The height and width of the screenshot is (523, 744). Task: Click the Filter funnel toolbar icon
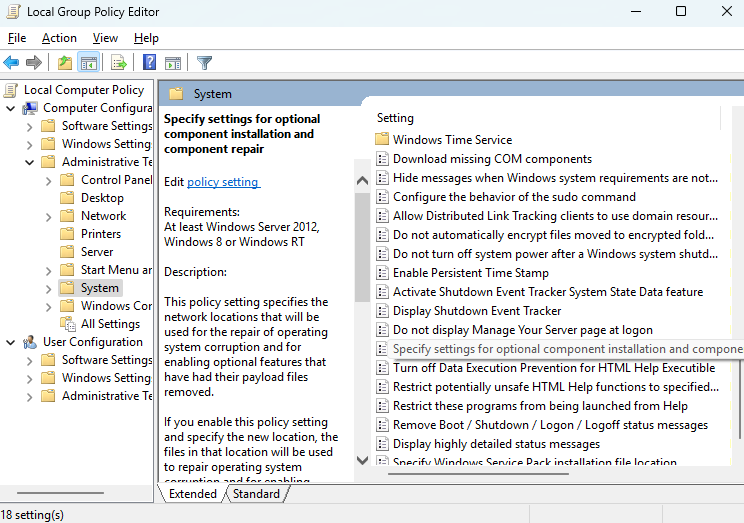coord(205,62)
